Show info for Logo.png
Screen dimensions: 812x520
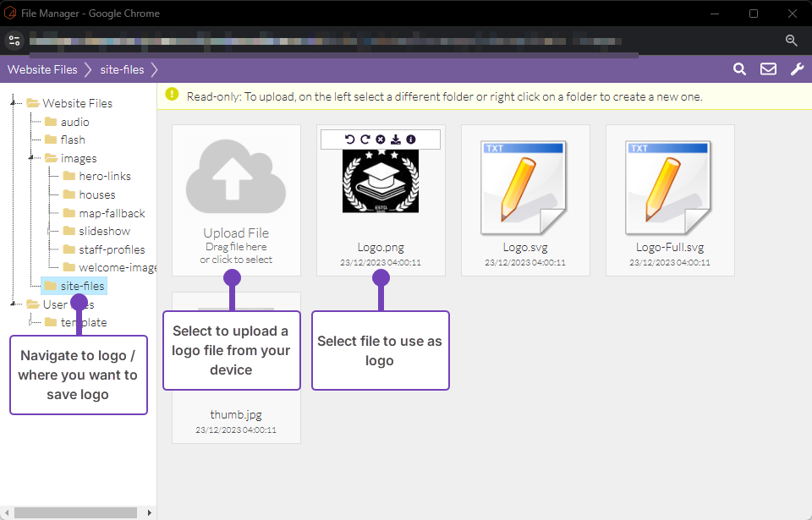pyautogui.click(x=411, y=140)
